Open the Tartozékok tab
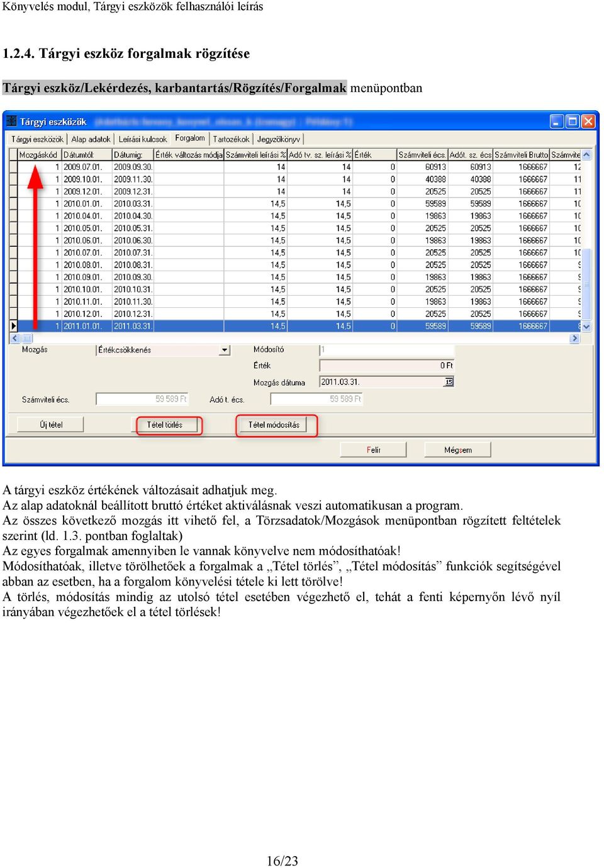The width and height of the screenshot is (604, 868). coord(231,139)
